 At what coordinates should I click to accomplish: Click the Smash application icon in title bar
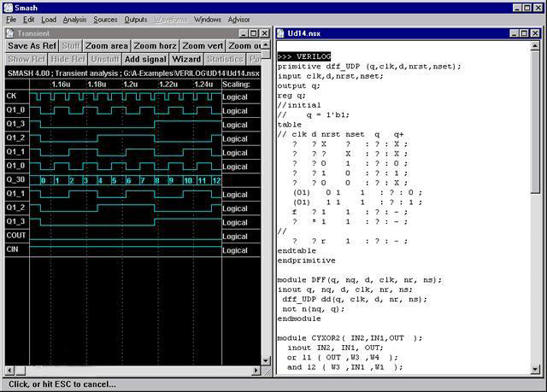pos(8,7)
